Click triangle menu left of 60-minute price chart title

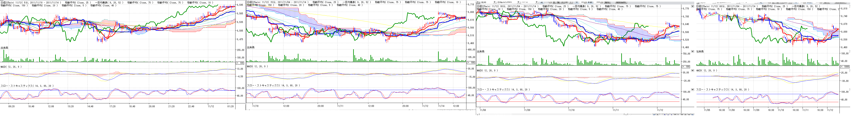[x=692, y=6]
